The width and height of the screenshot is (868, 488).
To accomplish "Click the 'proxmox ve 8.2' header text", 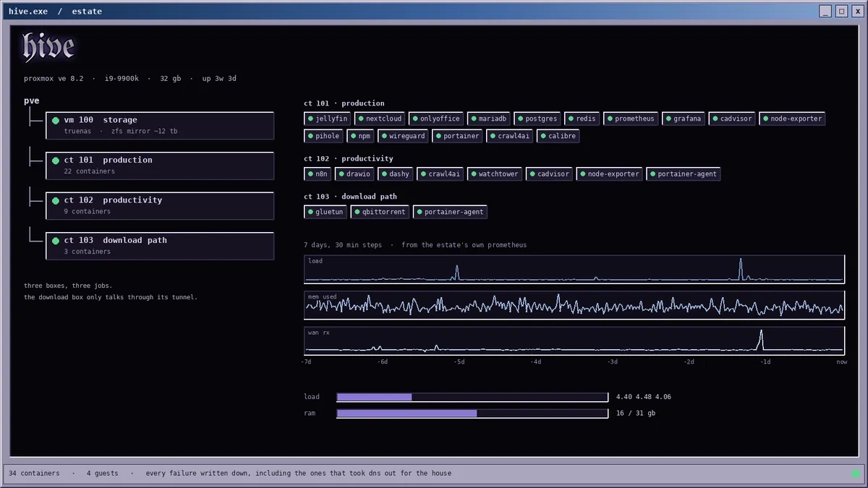I will tap(54, 79).
